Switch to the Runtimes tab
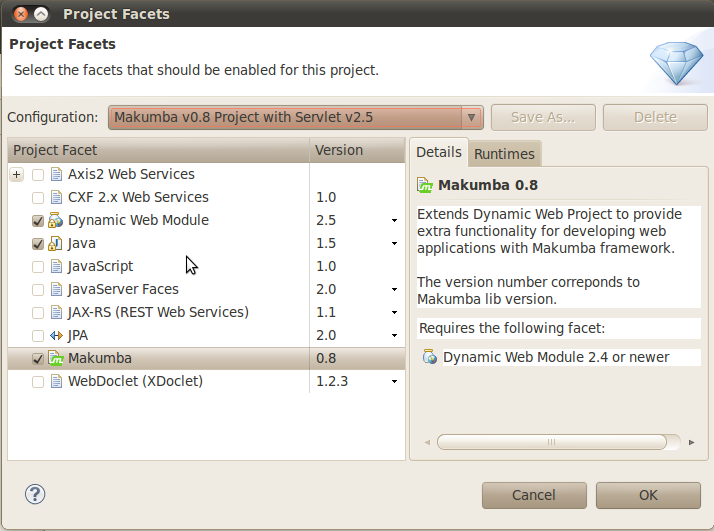Screen dimensions: 714x531 coord(504,154)
